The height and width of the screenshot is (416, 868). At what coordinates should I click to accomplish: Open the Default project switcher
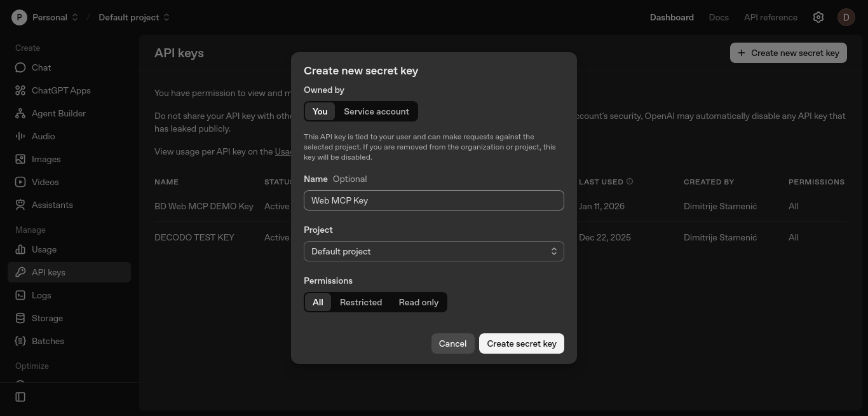(133, 17)
